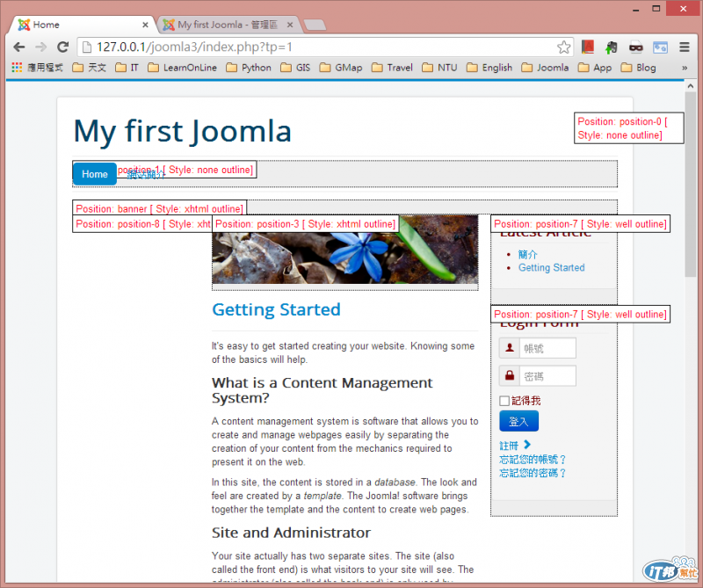Open the Chrome hamburger menu
The height and width of the screenshot is (588, 703).
(x=685, y=47)
